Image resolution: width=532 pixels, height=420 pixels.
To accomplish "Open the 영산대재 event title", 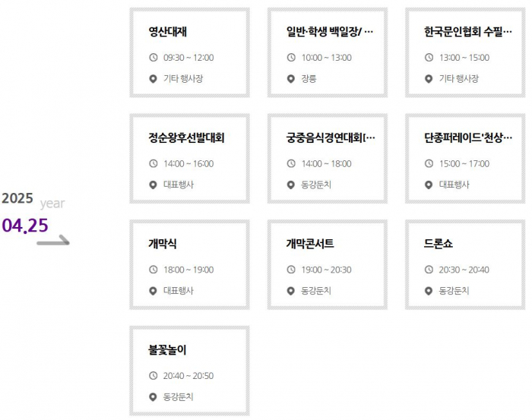I will [x=168, y=32].
